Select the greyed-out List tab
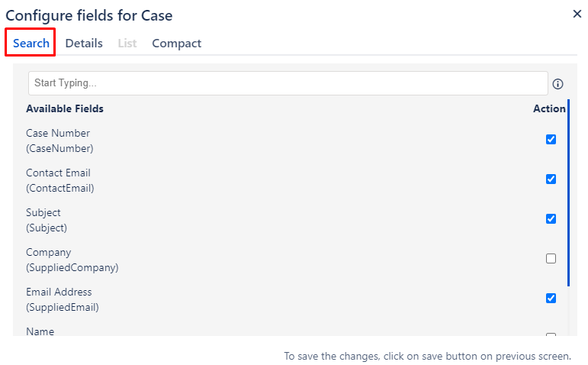This screenshot has height=365, width=588. coord(127,44)
